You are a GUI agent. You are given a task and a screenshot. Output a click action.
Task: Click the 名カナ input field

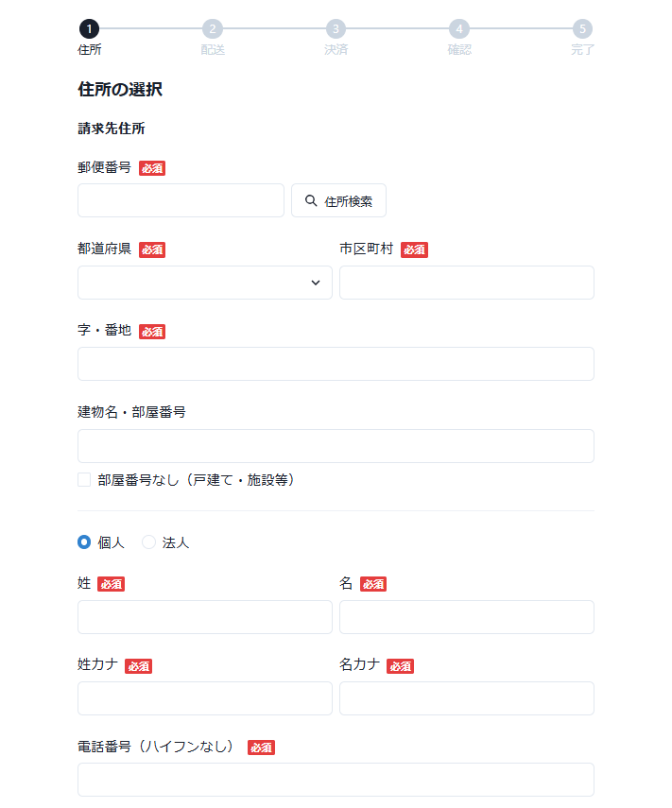point(466,698)
